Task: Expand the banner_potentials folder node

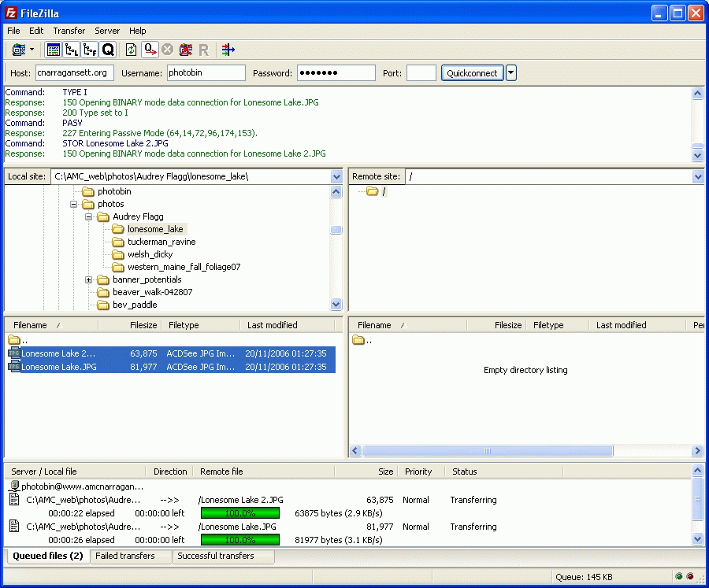Action: coord(89,279)
